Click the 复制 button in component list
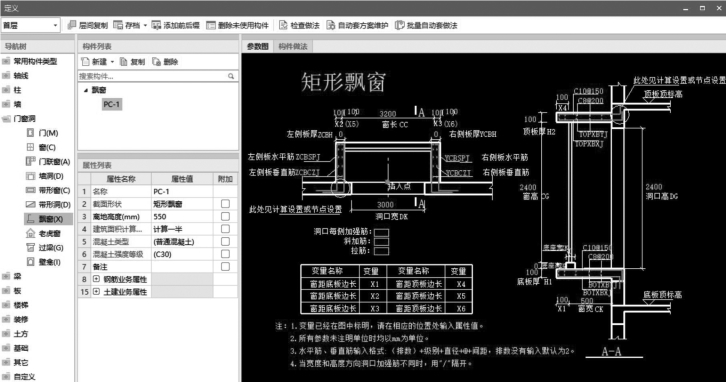726x382 pixels. (132, 62)
